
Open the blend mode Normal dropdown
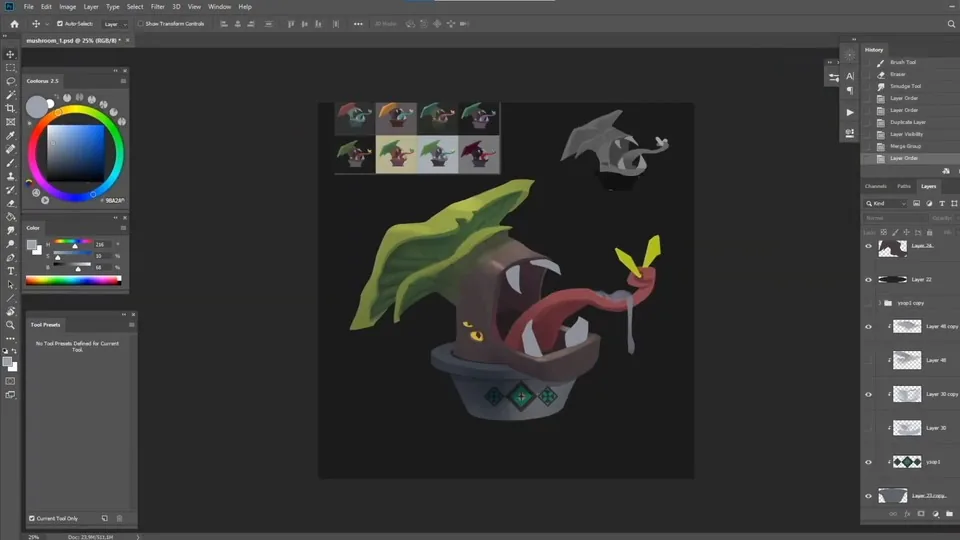pyautogui.click(x=894, y=218)
